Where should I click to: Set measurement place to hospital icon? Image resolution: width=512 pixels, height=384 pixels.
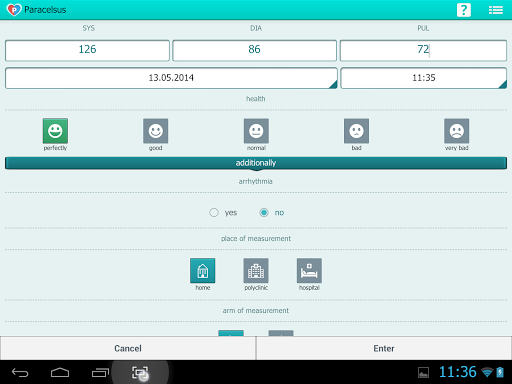pyautogui.click(x=309, y=270)
